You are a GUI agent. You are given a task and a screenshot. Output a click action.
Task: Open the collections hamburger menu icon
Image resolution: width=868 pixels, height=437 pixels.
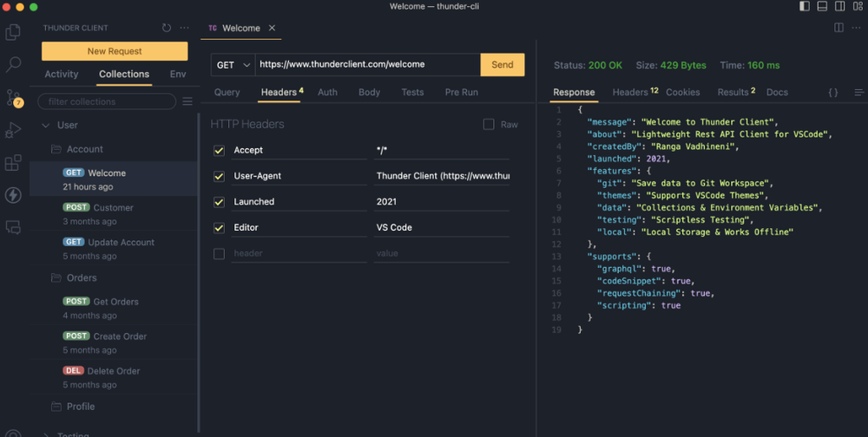pyautogui.click(x=187, y=101)
